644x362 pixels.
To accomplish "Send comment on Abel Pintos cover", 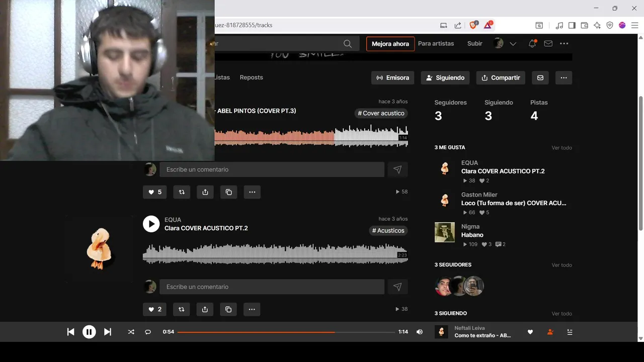I will coord(397,169).
